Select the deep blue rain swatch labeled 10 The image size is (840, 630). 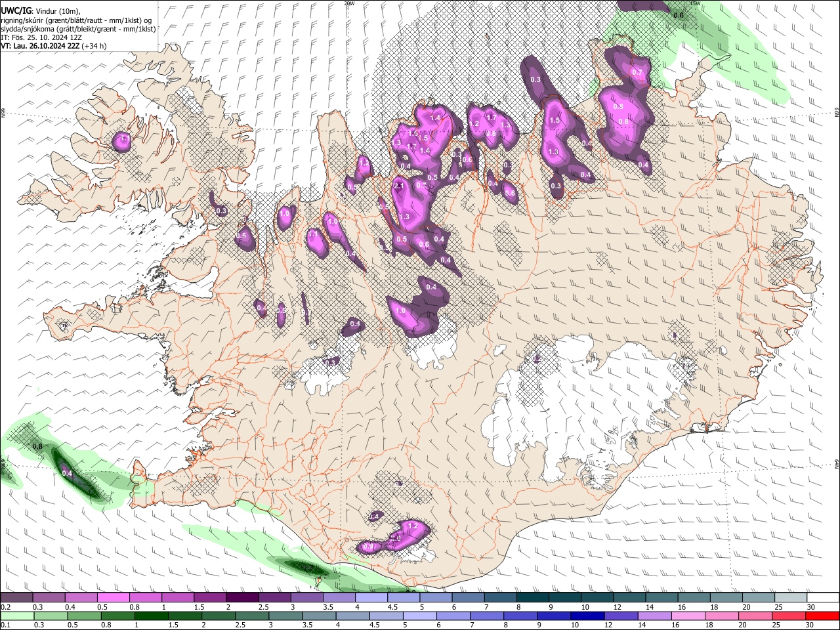(x=586, y=616)
